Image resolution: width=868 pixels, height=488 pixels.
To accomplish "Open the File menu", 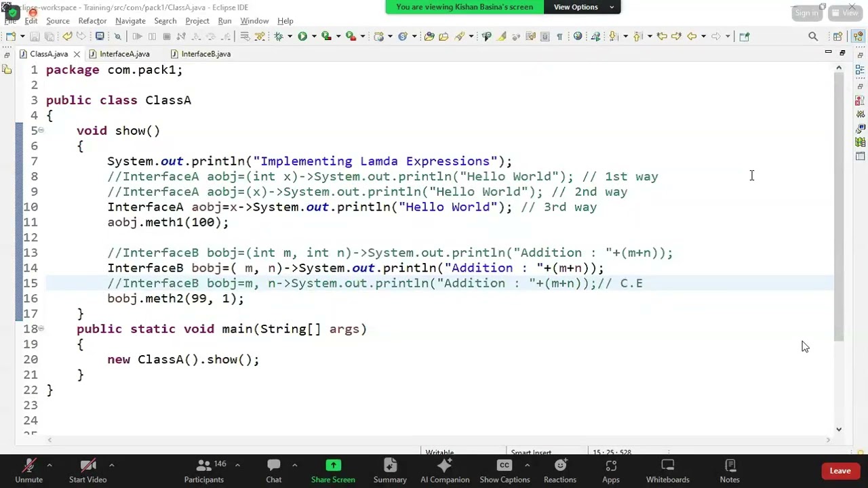I will 10,21.
